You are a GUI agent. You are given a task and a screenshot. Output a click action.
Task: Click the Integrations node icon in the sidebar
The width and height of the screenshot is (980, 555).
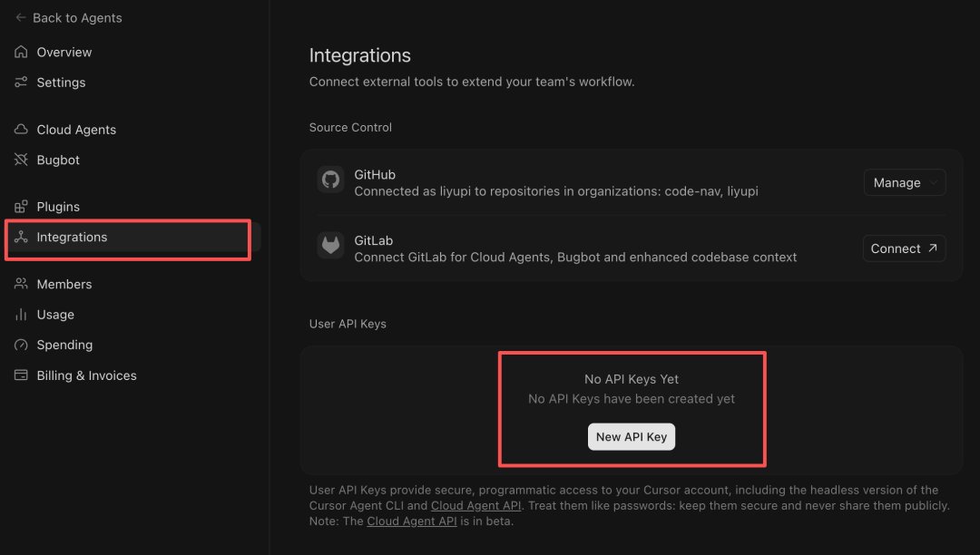[21, 237]
